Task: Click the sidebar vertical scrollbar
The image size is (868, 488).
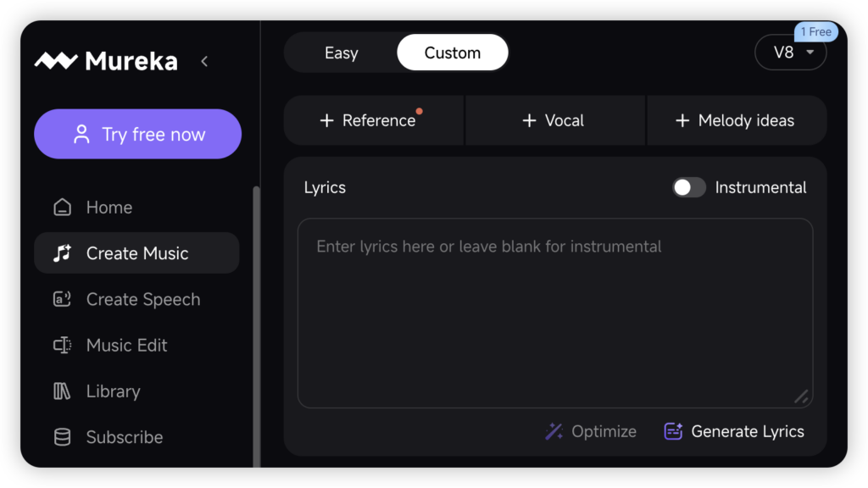Action: pyautogui.click(x=256, y=322)
